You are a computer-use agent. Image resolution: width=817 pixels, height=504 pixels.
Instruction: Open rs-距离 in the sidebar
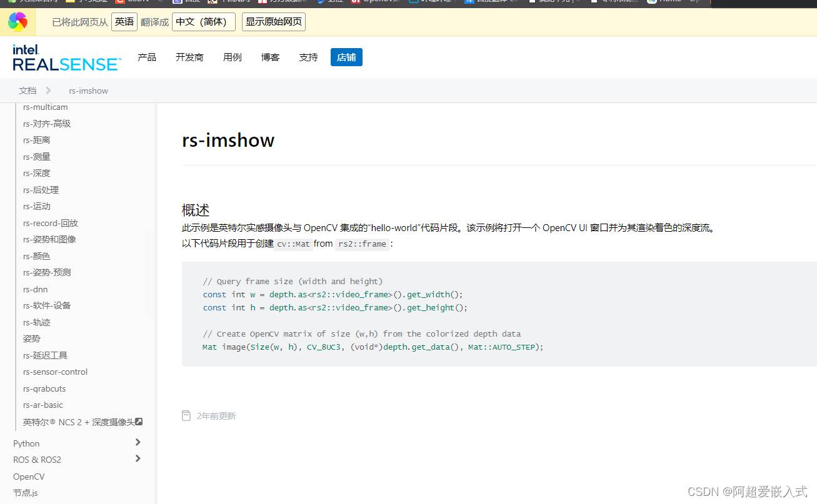(37, 140)
